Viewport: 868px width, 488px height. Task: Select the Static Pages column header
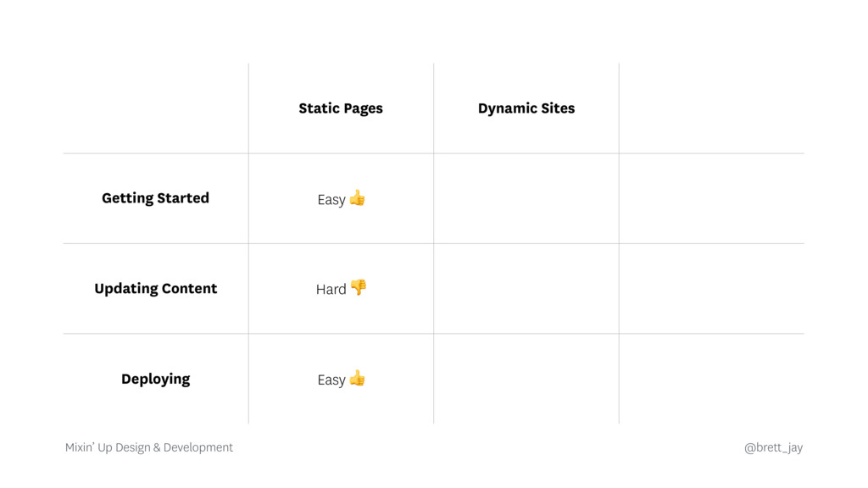tap(341, 108)
